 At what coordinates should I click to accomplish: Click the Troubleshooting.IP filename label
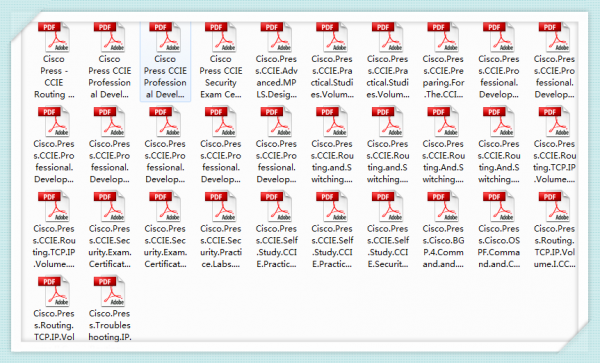(109, 325)
